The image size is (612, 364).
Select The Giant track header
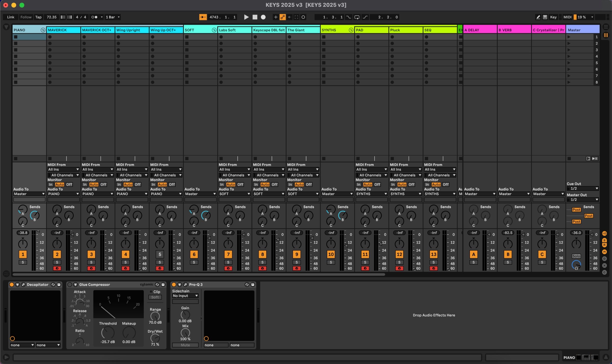tap(303, 30)
